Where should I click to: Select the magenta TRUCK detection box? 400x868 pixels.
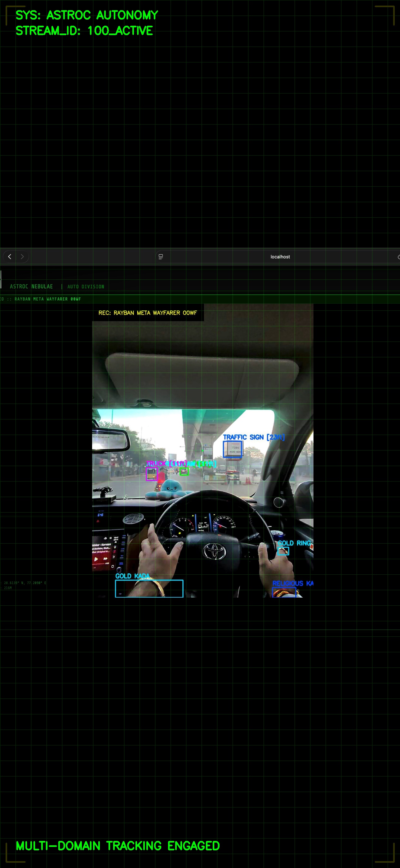coord(152,474)
